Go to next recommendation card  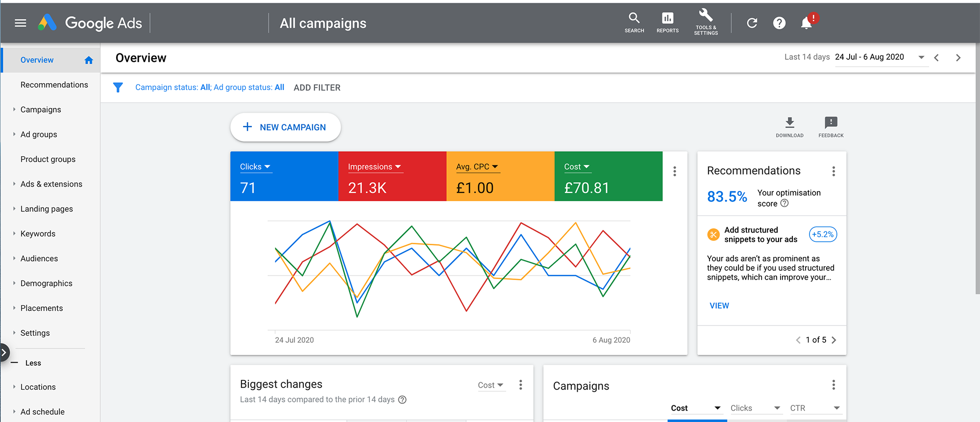834,340
